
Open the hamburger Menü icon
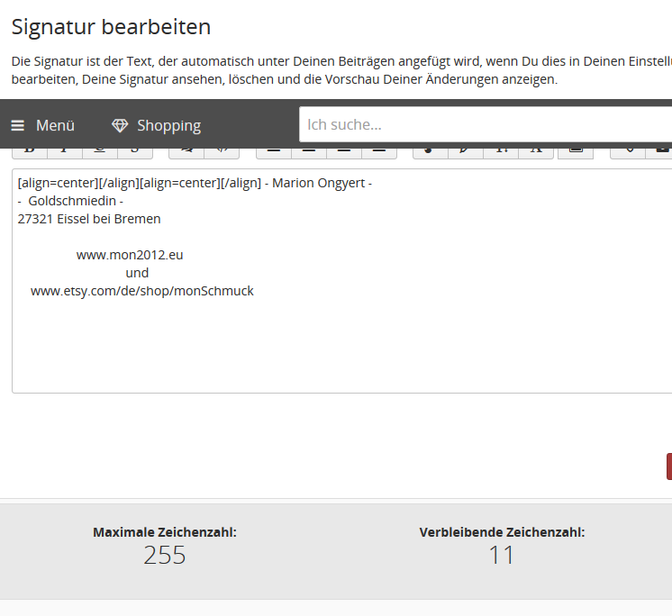pyautogui.click(x=18, y=125)
